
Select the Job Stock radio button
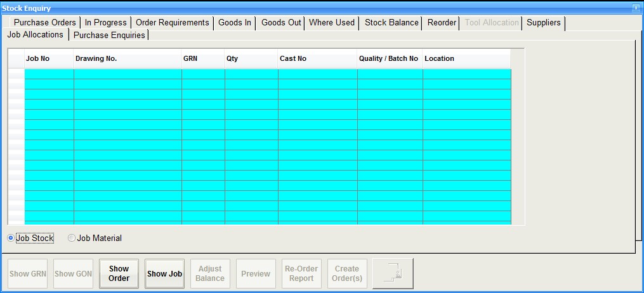(11, 238)
